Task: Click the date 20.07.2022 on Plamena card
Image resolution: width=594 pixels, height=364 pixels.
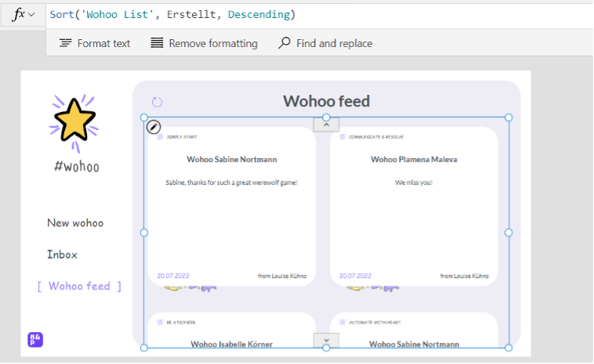Action: 355,276
